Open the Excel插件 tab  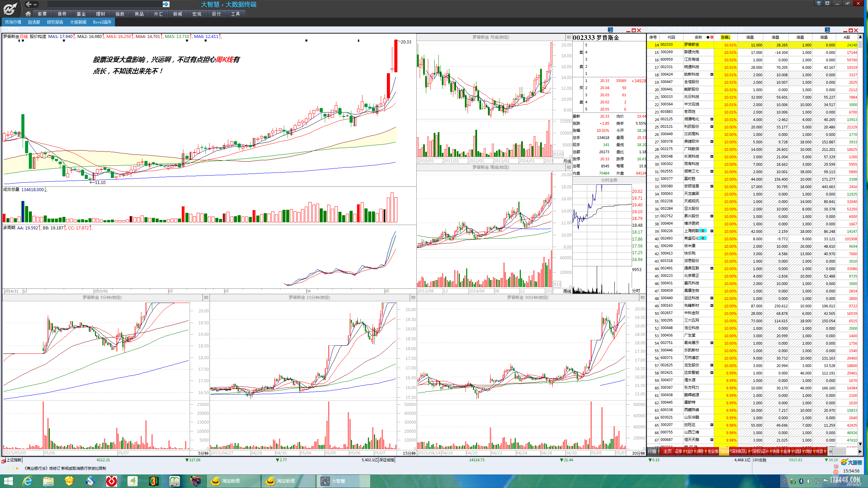click(x=102, y=22)
